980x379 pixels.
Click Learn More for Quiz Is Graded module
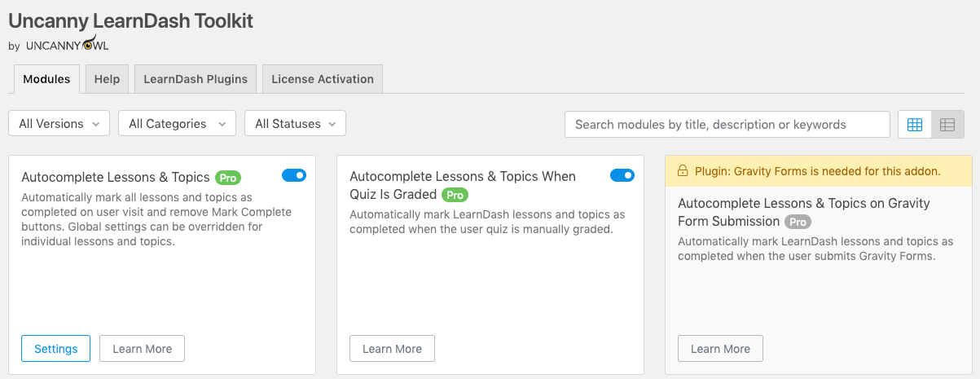coord(392,349)
